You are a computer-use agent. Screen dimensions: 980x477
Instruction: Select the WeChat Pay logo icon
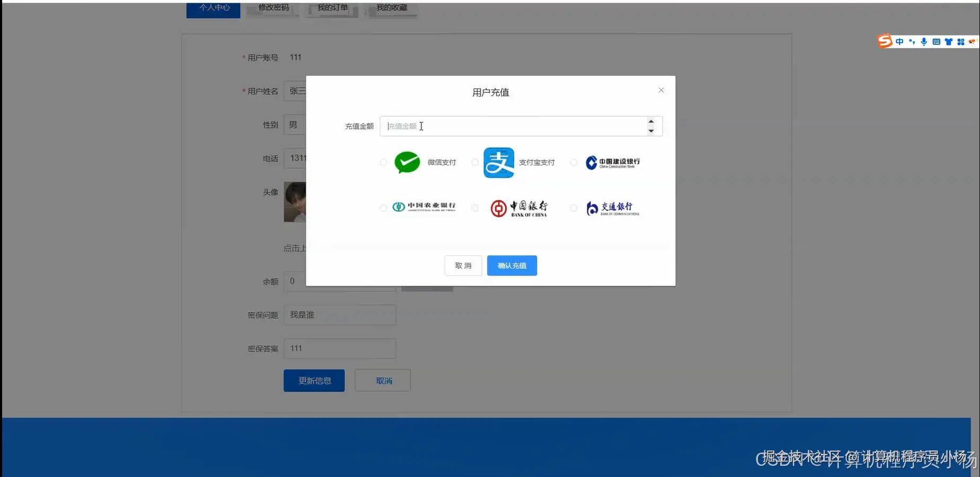(x=407, y=162)
